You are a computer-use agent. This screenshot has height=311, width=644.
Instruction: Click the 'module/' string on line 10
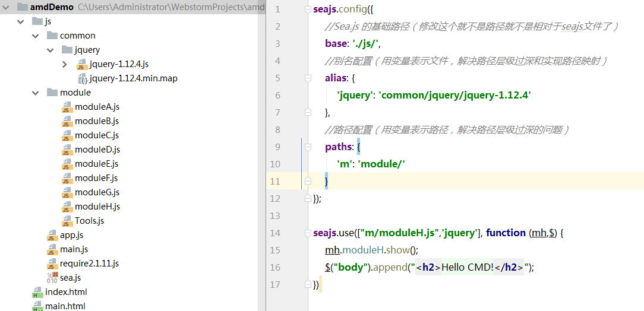point(381,164)
